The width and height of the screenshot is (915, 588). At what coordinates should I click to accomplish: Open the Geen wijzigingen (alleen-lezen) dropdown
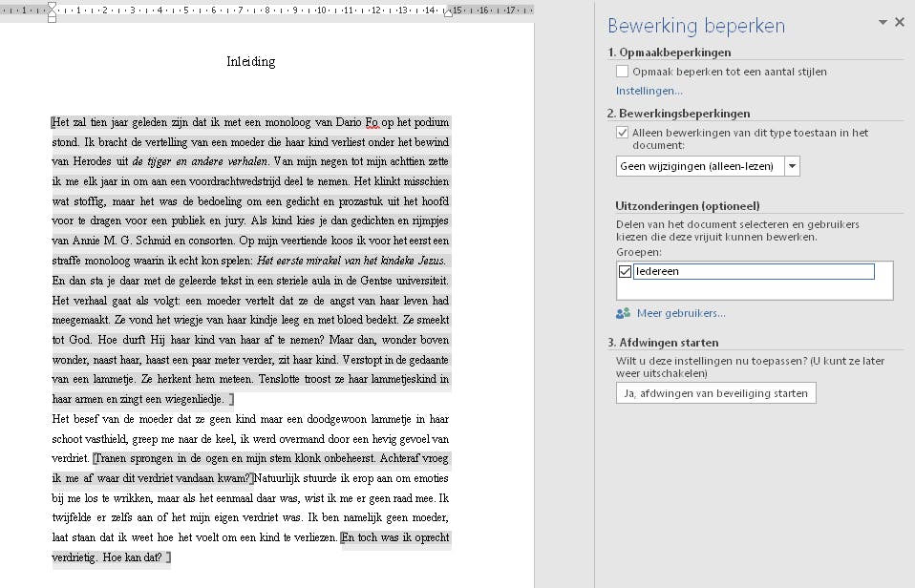pyautogui.click(x=794, y=165)
